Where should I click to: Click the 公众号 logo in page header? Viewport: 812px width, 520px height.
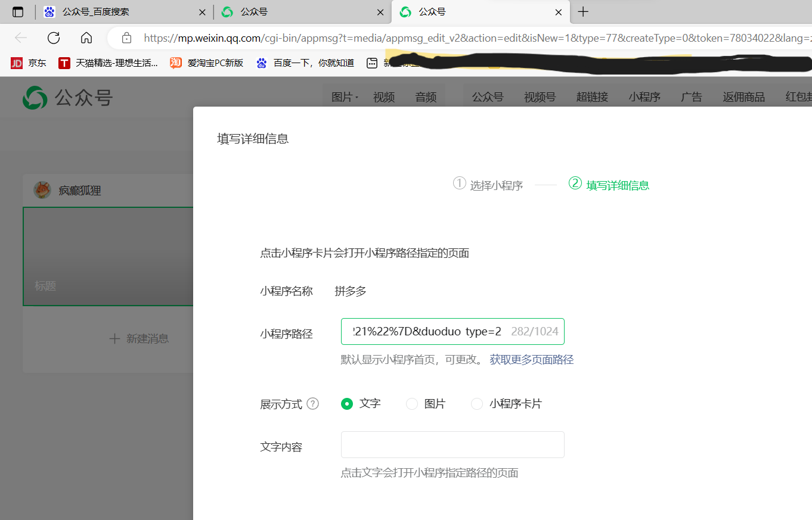[x=68, y=98]
